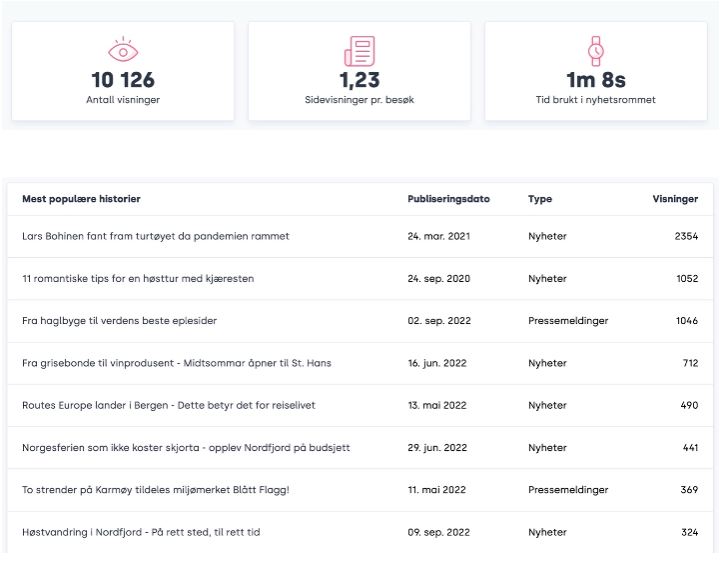Sort by Publiseringsdato column header
724x562 pixels.
(x=448, y=199)
